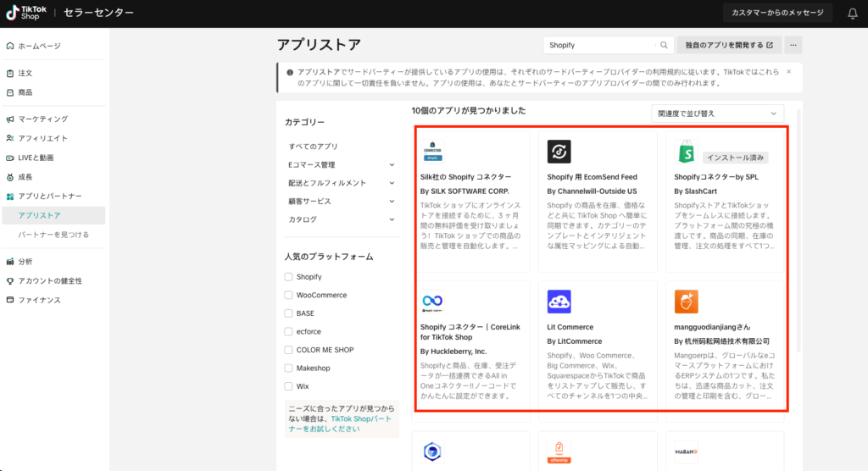Screen dimensions: 868x471
Task: Click 独自のアプリを開発する button
Action: [729, 46]
